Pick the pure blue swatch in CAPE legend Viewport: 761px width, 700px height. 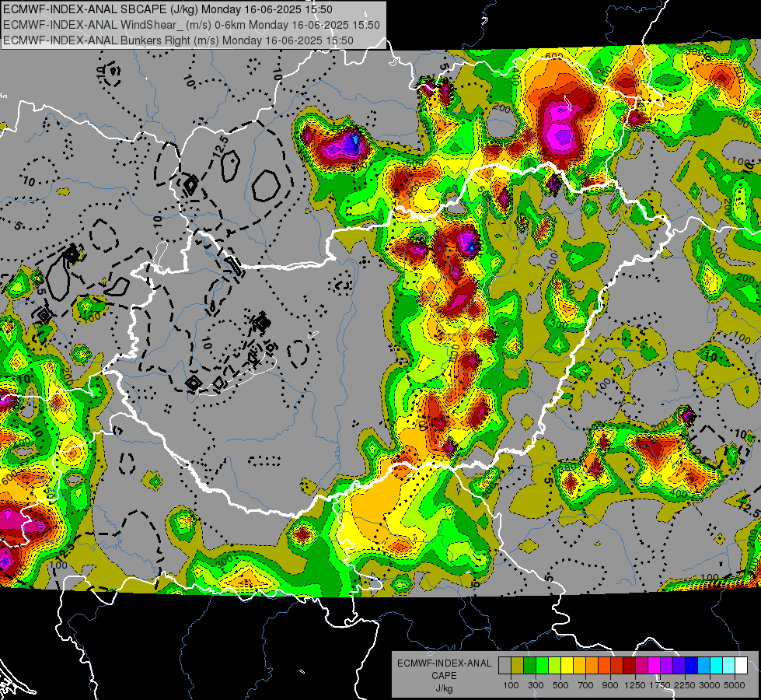point(692,666)
